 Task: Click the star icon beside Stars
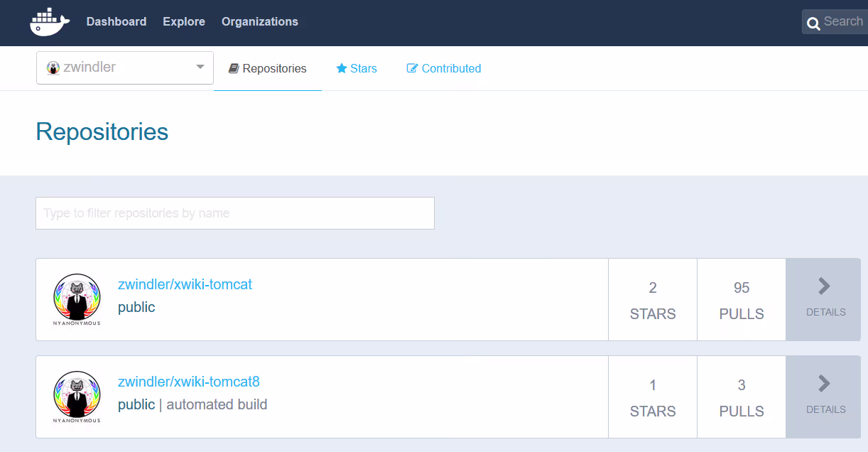click(342, 69)
